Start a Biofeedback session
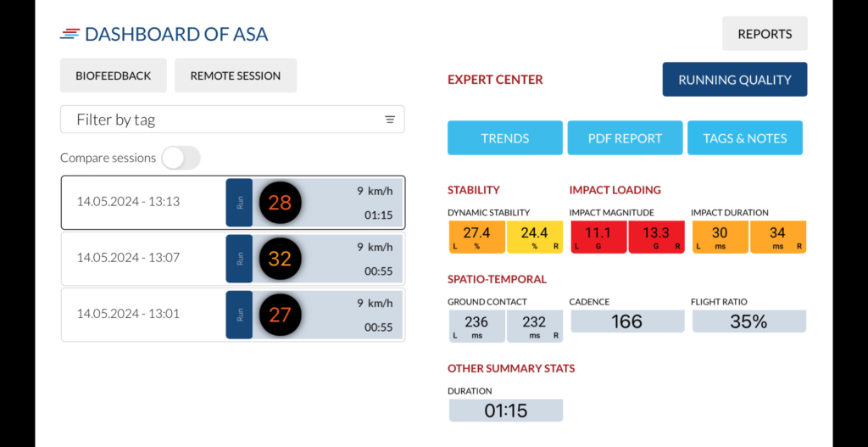 pos(113,75)
